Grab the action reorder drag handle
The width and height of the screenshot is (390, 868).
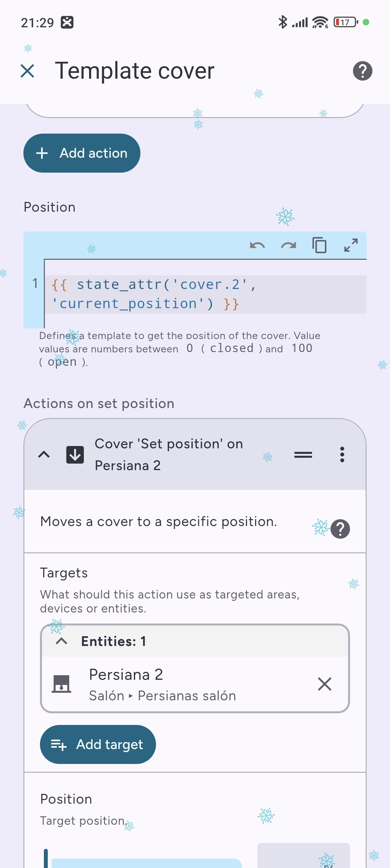[x=303, y=454]
